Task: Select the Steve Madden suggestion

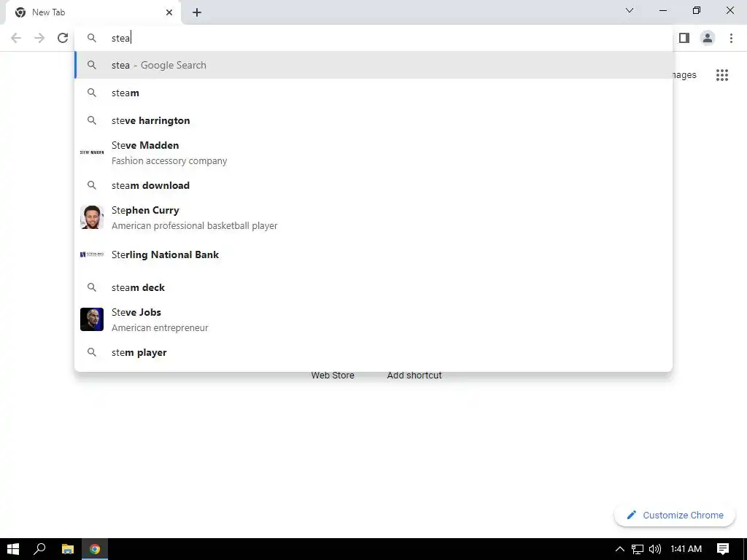Action: [x=373, y=153]
